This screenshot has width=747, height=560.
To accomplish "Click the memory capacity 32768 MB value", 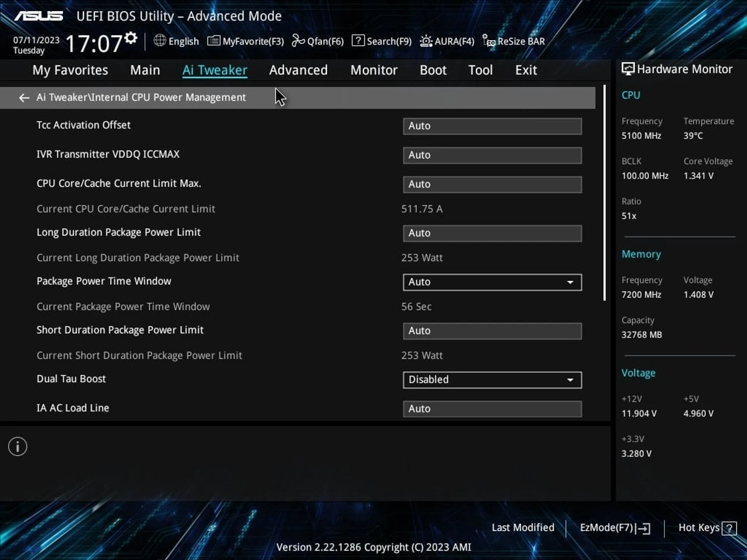I will (x=642, y=335).
